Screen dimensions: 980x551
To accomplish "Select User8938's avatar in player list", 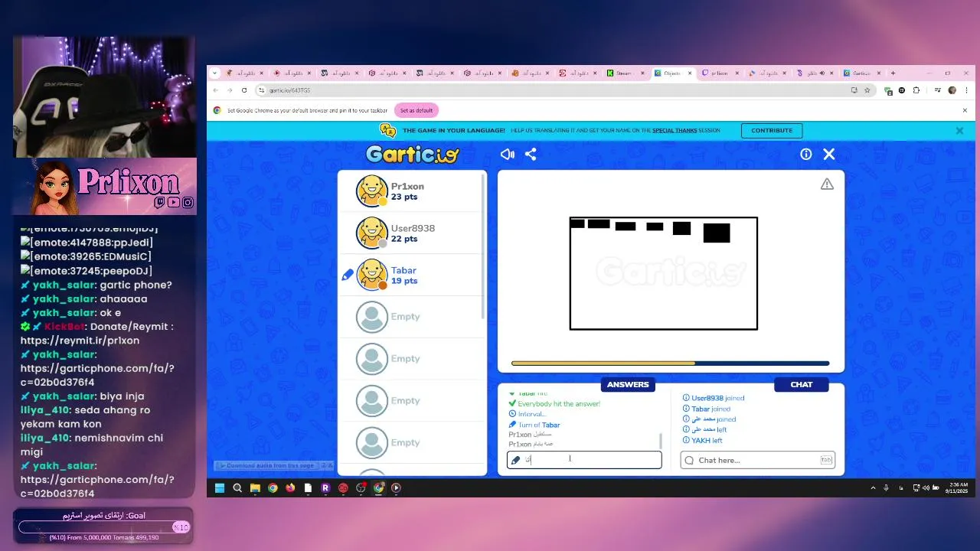I will coord(372,233).
